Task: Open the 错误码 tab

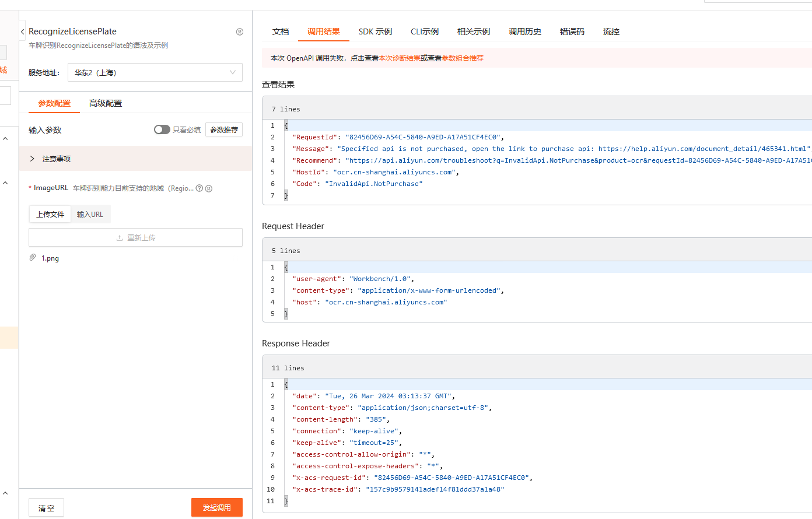Action: (572, 31)
